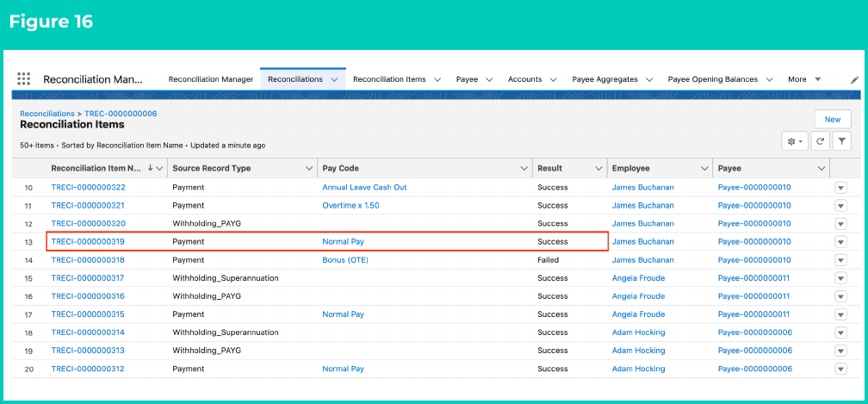
Task: Open row actions menu for TRECI-0000000314
Action: click(840, 333)
